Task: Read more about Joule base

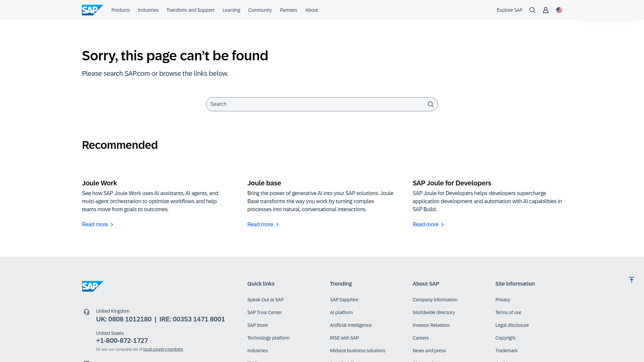Action: pyautogui.click(x=263, y=225)
